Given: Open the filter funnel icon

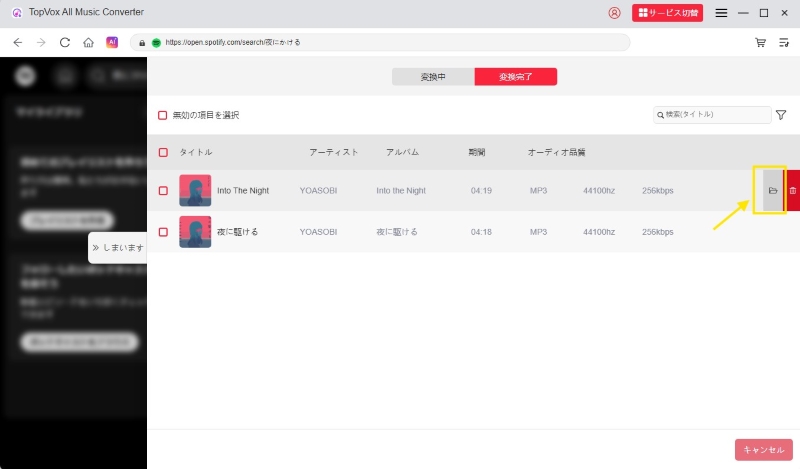Looking at the screenshot, I should tap(781, 115).
